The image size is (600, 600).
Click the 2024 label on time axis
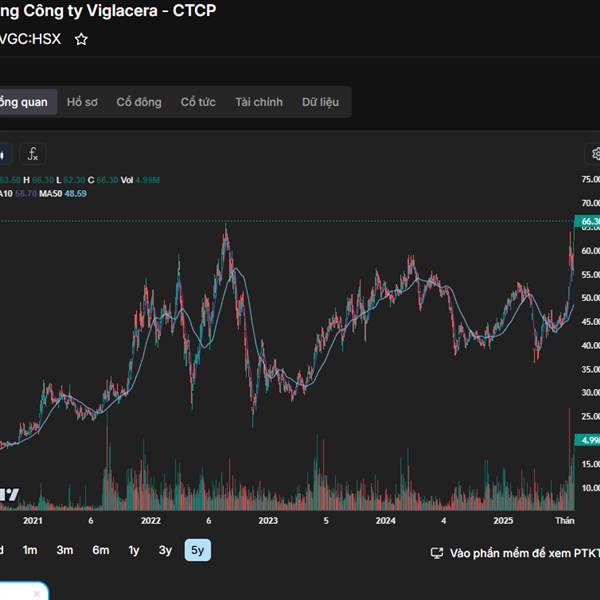385,520
